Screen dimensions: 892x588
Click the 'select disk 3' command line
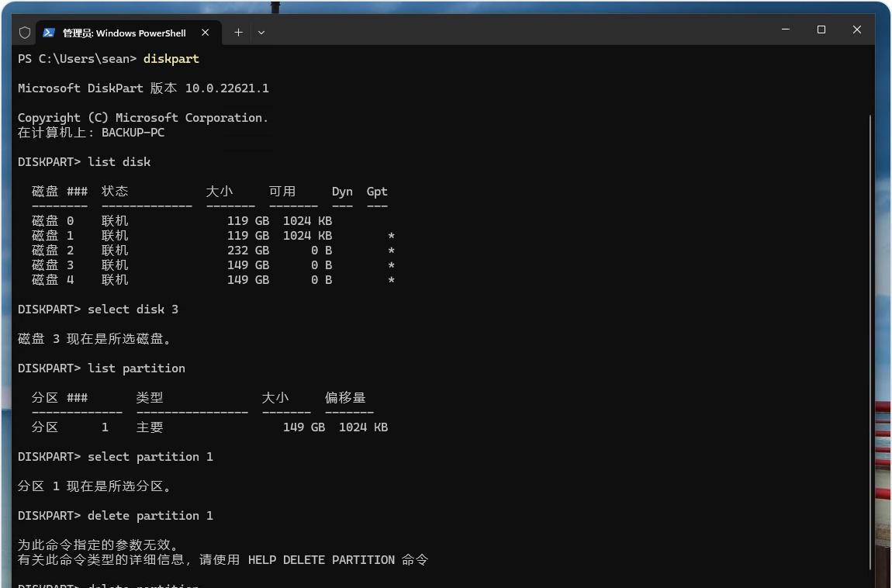click(x=98, y=310)
